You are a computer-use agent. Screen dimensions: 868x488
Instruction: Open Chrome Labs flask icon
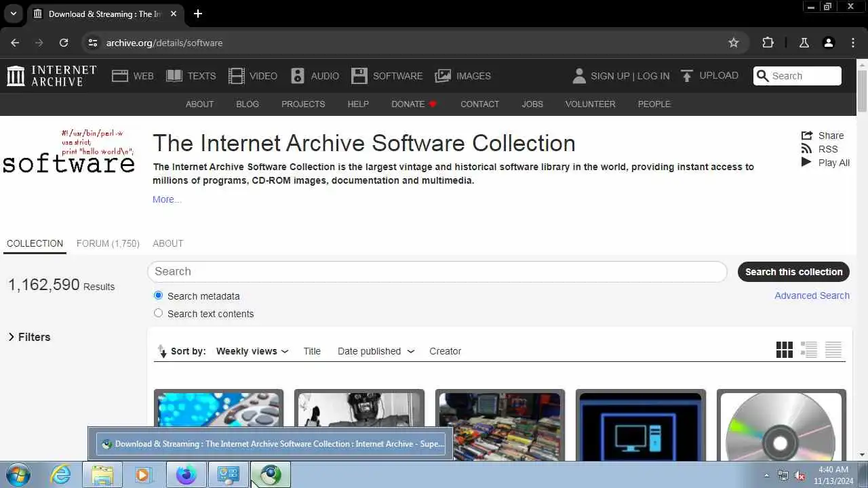point(804,43)
